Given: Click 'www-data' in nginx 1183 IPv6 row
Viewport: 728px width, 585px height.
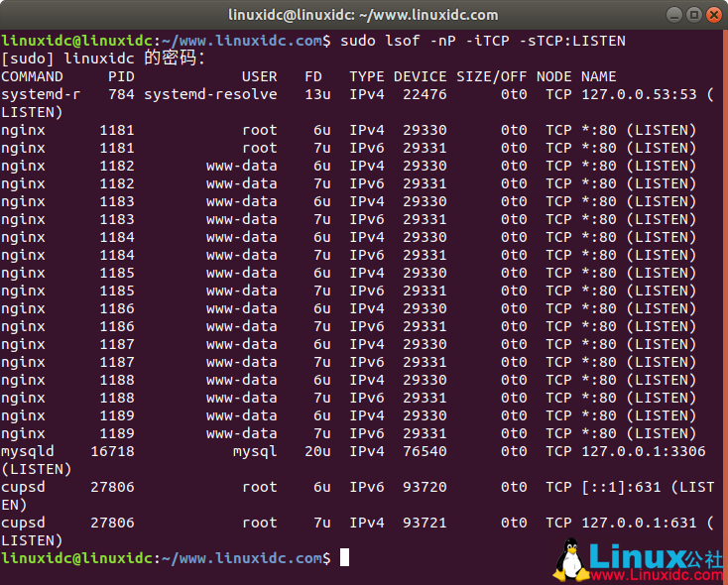Looking at the screenshot, I should (x=241, y=219).
